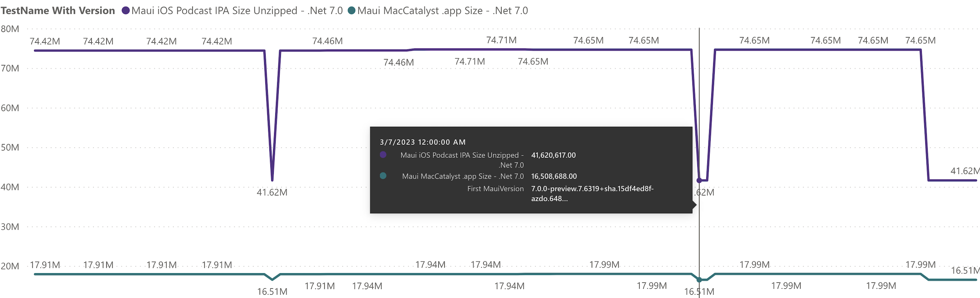Screen dimensions: 980x298
Task: Click the purple Maui iOS Podcast legend swatch
Action: (x=126, y=11)
